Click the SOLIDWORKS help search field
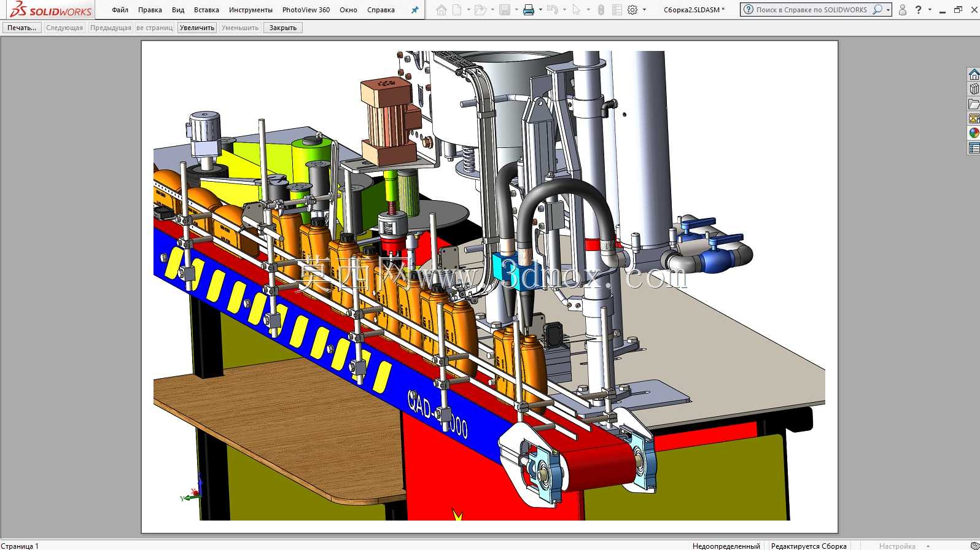The width and height of the screenshot is (980, 550). tap(811, 10)
